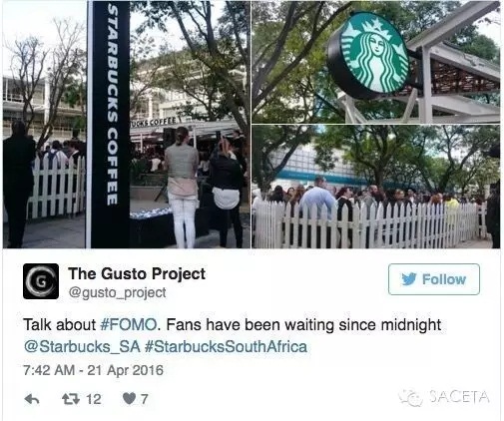
Task: Click the like count 7
Action: click(x=144, y=399)
